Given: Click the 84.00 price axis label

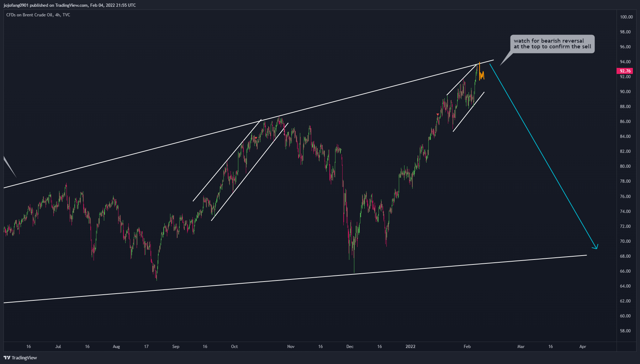Looking at the screenshot, I should click(x=625, y=136).
